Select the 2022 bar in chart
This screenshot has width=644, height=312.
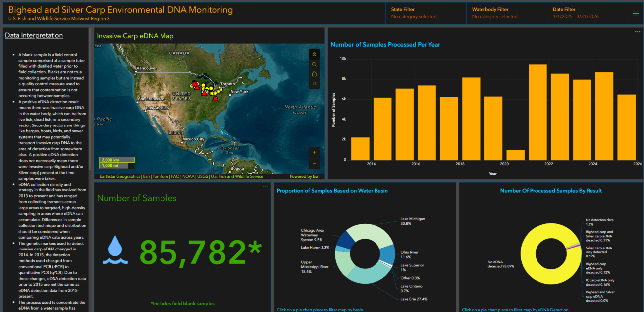(x=537, y=112)
